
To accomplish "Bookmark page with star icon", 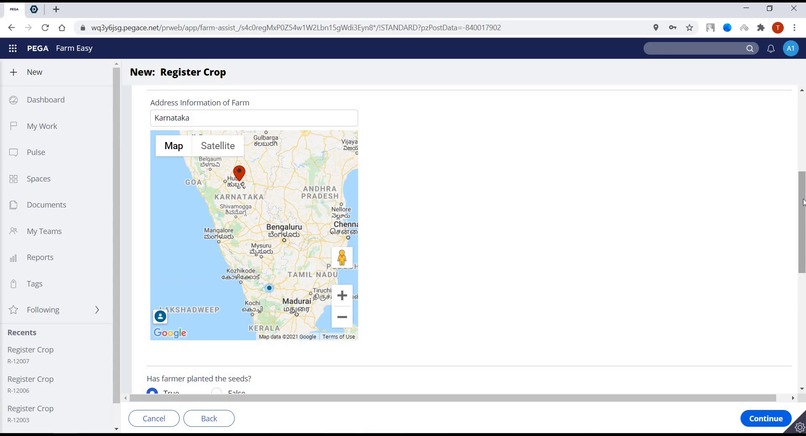I will coord(689,28).
